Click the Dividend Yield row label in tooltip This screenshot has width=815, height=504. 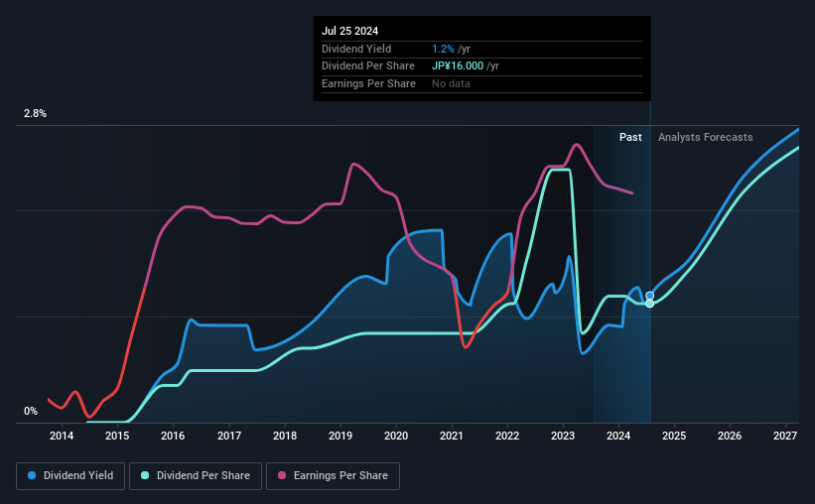click(x=356, y=49)
